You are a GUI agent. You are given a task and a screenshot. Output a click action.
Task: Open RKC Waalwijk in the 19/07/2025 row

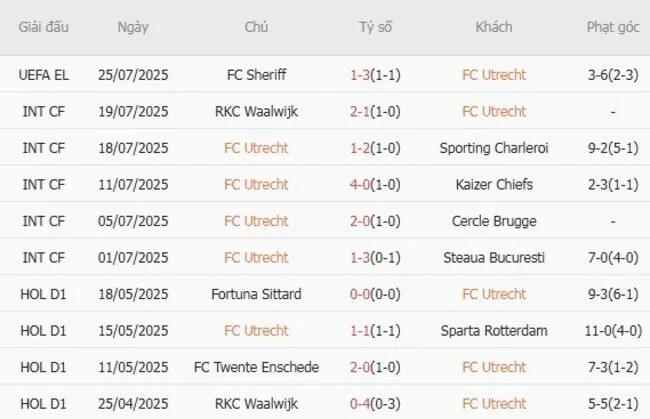[x=256, y=111]
